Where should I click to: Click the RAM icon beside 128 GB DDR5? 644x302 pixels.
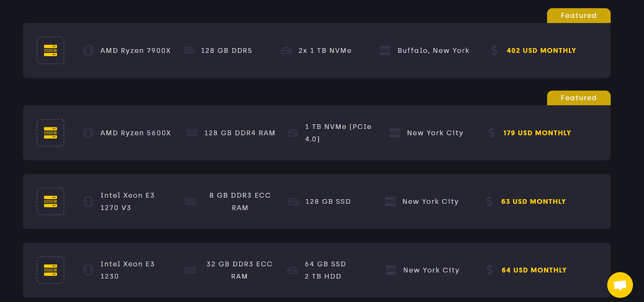click(189, 50)
